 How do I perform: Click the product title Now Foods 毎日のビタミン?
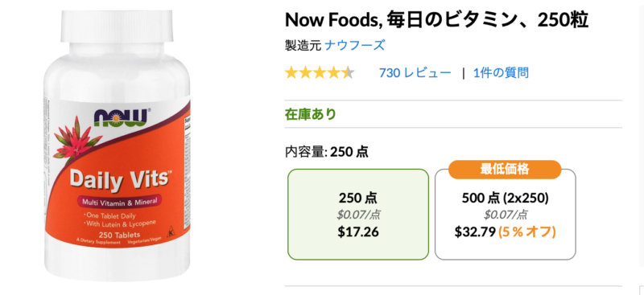436,20
